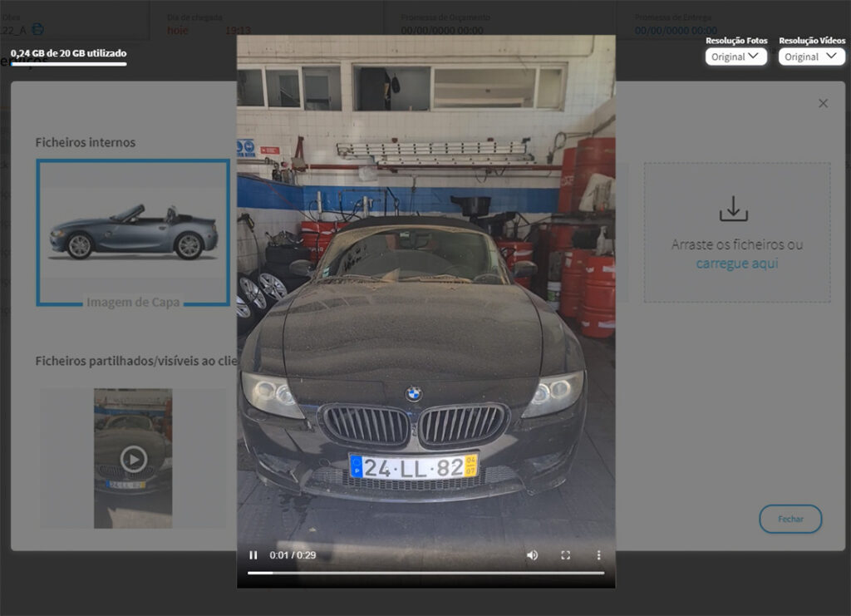851x616 pixels.
Task: Open the Promessa de Entrega date field
Action: [x=675, y=31]
